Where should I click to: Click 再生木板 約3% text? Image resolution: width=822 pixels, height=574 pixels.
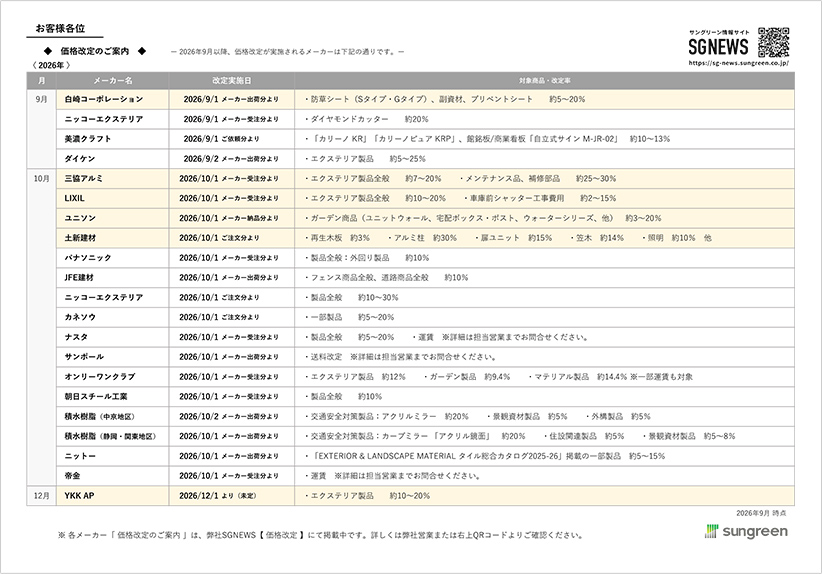[337, 238]
